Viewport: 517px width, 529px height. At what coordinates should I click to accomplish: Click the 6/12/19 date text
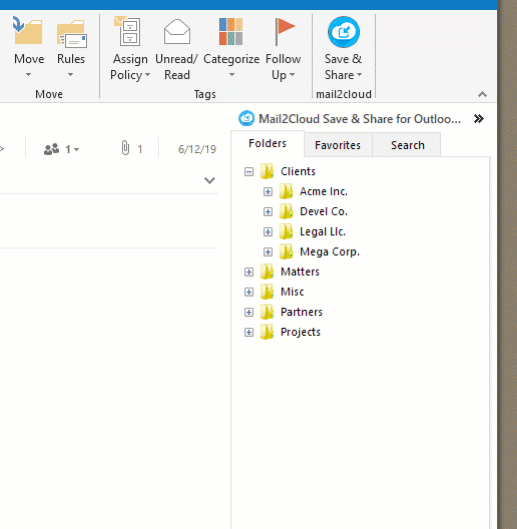(x=197, y=149)
